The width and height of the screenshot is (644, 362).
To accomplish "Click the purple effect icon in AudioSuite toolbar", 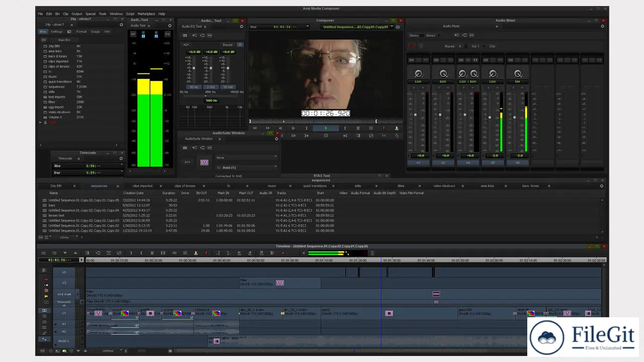I will click(x=185, y=148).
